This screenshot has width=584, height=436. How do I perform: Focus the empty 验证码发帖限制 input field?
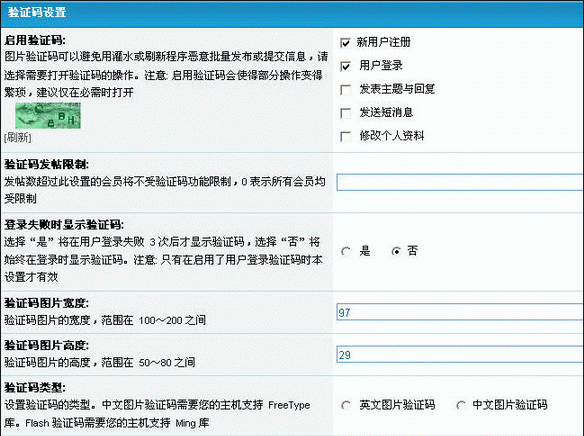pyautogui.click(x=460, y=182)
